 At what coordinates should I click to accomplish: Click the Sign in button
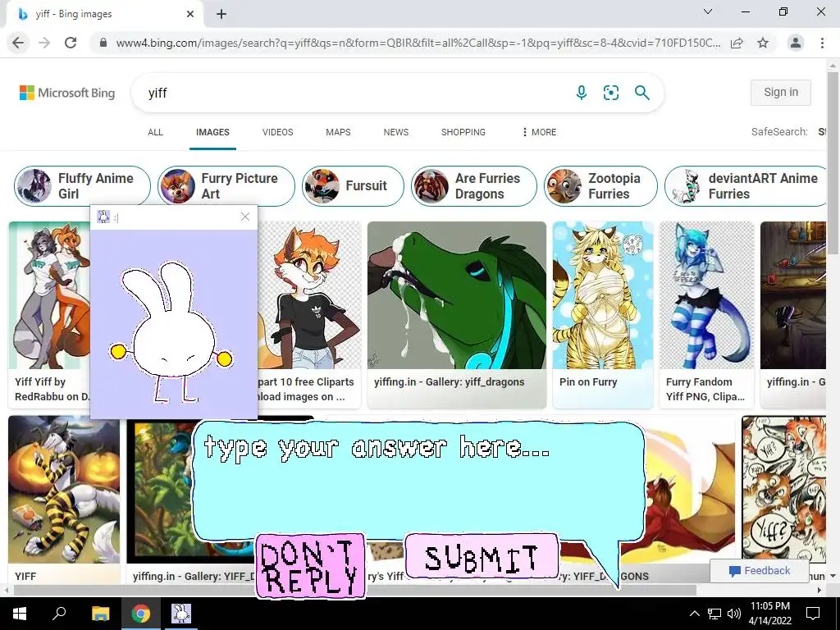781,92
